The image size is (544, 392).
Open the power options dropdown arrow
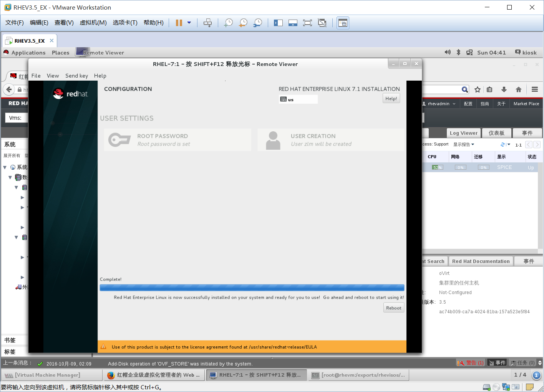click(x=189, y=23)
